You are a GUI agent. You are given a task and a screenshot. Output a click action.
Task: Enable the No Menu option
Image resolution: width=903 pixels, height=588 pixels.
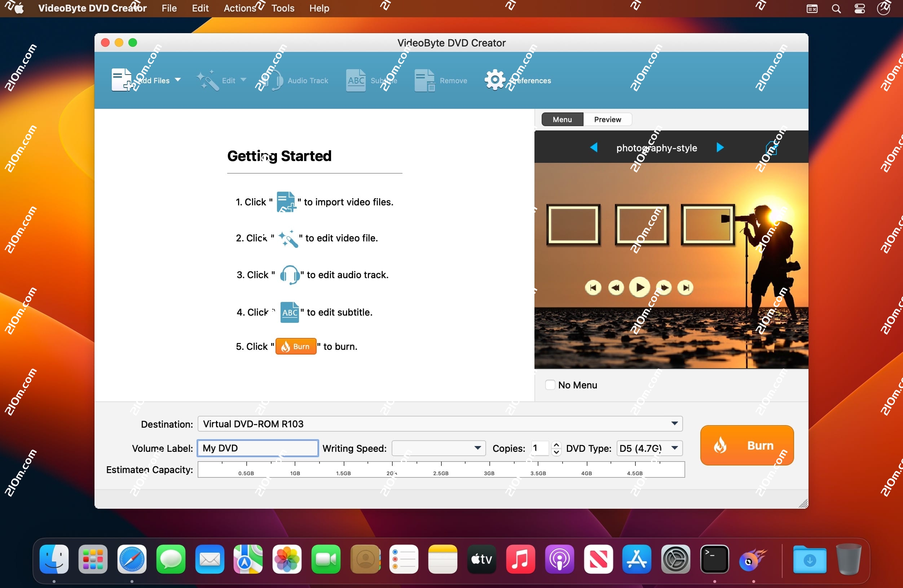click(x=550, y=385)
